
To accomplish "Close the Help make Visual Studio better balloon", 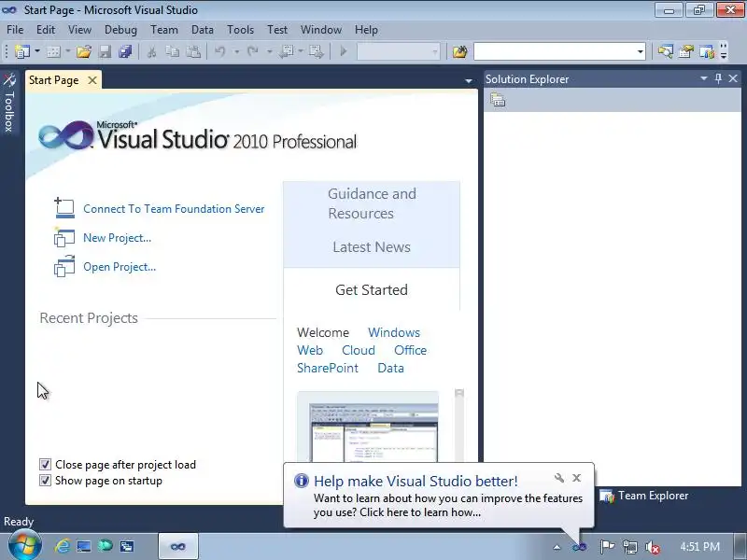I will [x=576, y=478].
